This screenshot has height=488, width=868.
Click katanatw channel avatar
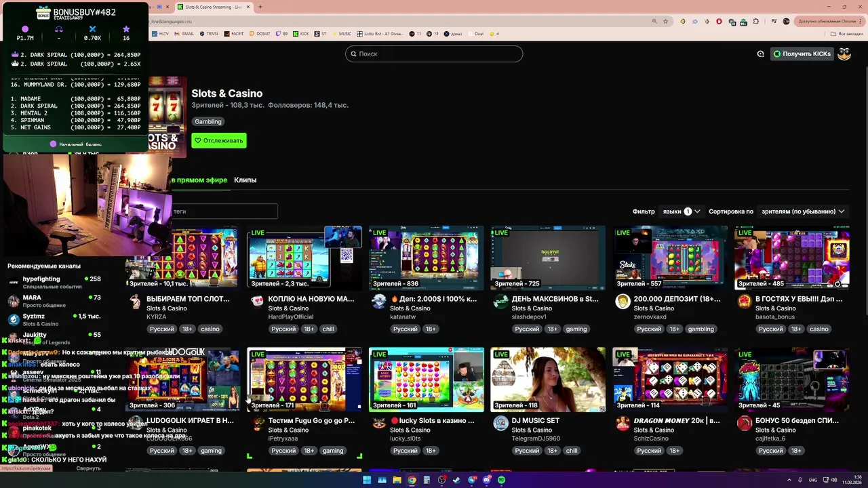[379, 302]
